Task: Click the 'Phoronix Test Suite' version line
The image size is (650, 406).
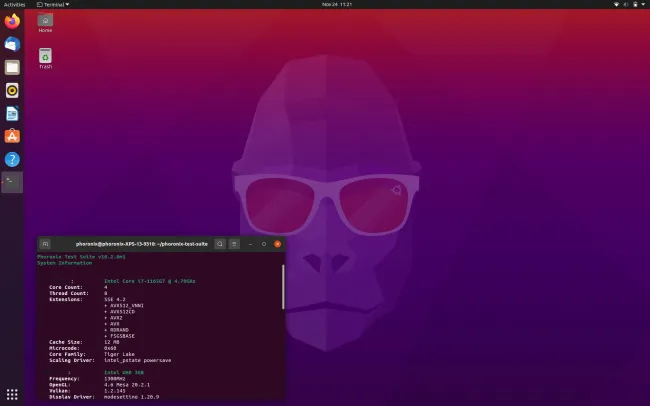Action: [81, 257]
